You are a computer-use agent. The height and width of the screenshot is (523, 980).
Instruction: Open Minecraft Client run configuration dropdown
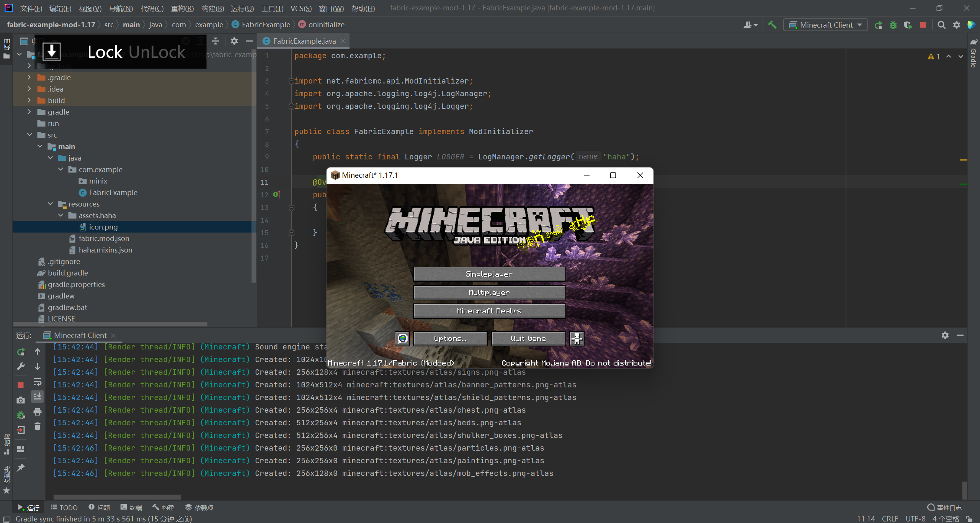click(825, 25)
